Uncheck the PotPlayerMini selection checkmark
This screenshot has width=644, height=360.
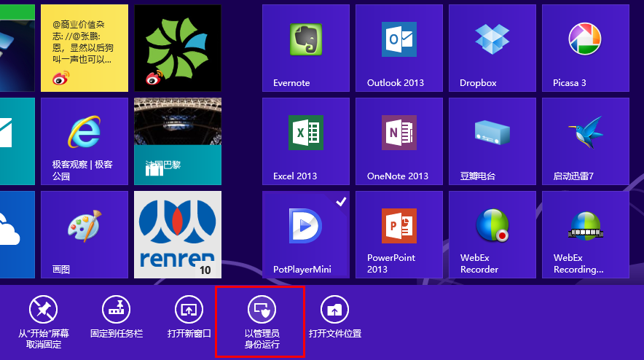click(x=341, y=201)
